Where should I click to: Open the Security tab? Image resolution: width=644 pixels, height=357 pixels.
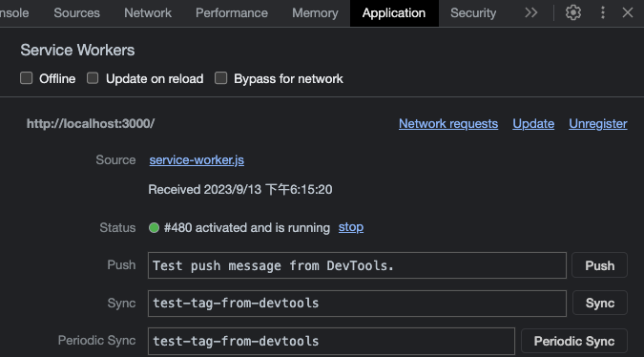click(x=473, y=13)
